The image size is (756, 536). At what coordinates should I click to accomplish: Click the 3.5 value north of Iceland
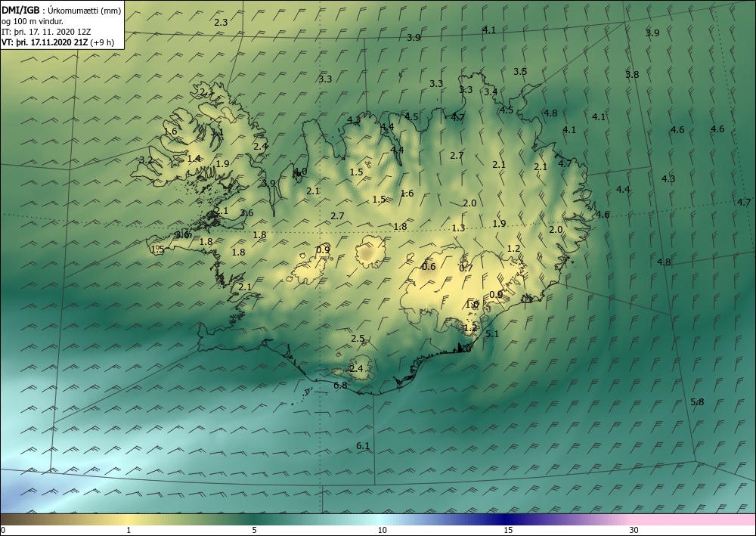click(520, 71)
